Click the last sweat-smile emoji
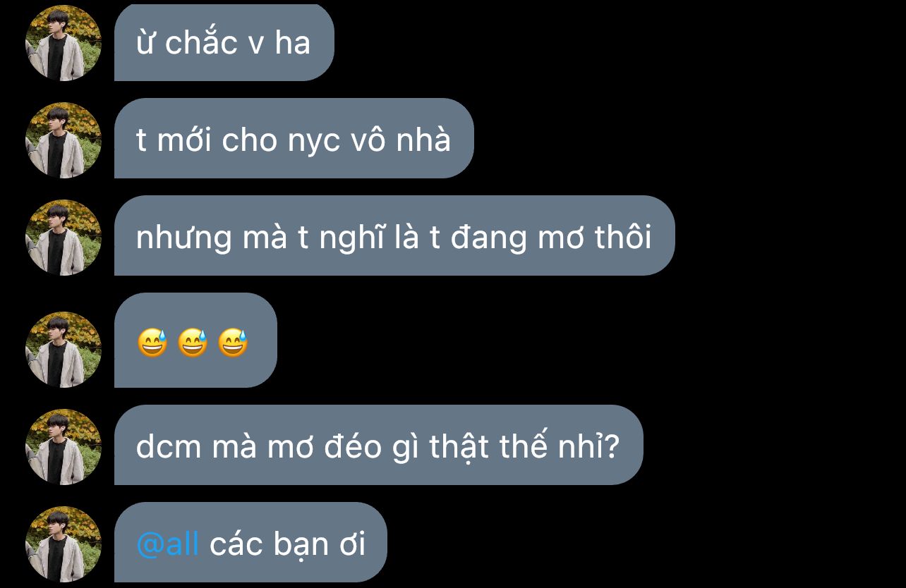Image resolution: width=906 pixels, height=588 pixels. 233,344
